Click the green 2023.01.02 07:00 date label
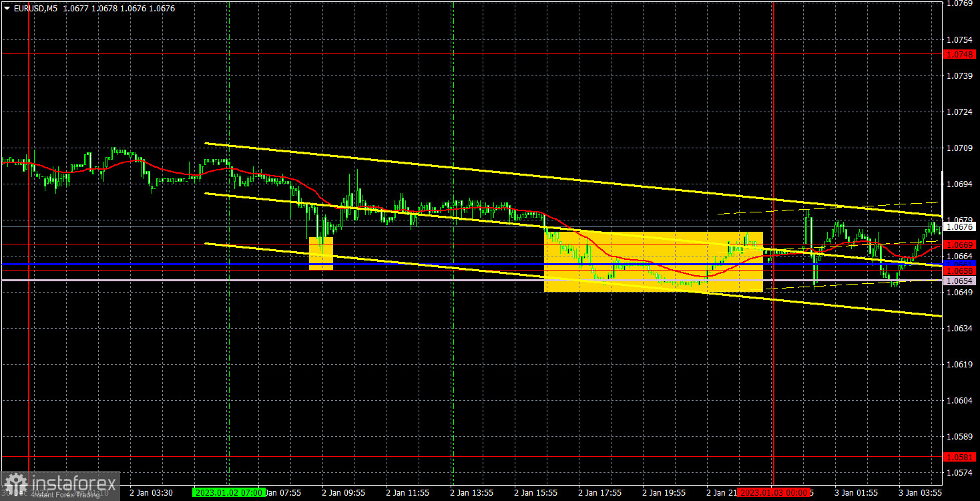980x501 pixels. [x=228, y=492]
